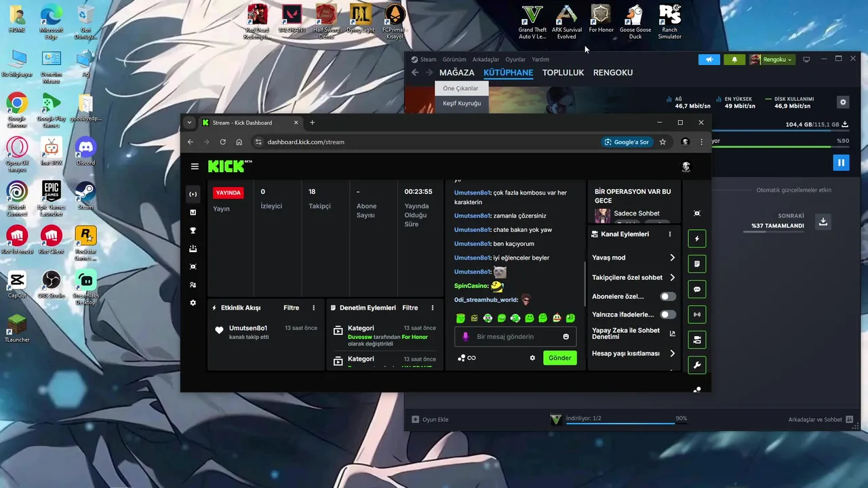Select TOPLULUK tab in Steam
Screen dimensions: 868x488
coord(563,73)
